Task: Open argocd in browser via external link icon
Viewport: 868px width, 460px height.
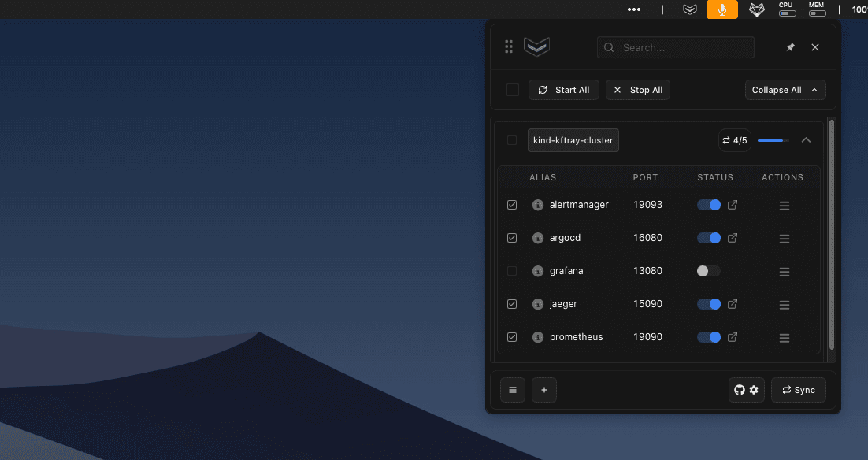Action: [733, 238]
